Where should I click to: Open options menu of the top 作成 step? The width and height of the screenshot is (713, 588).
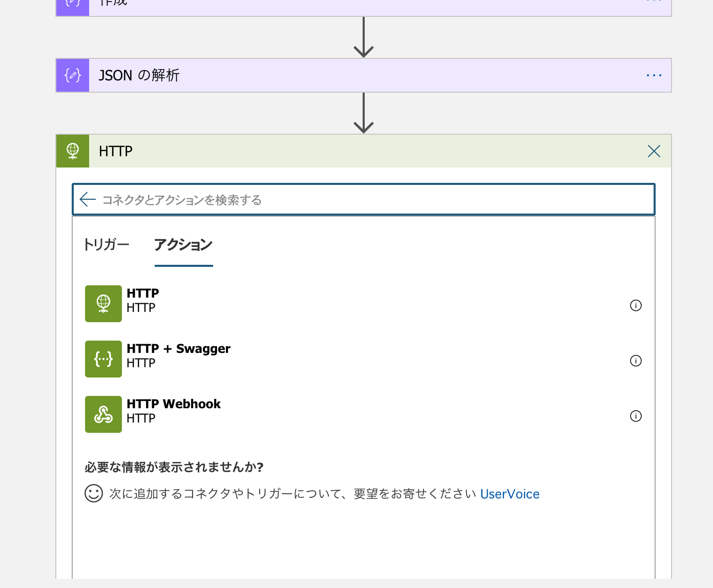pos(654,2)
